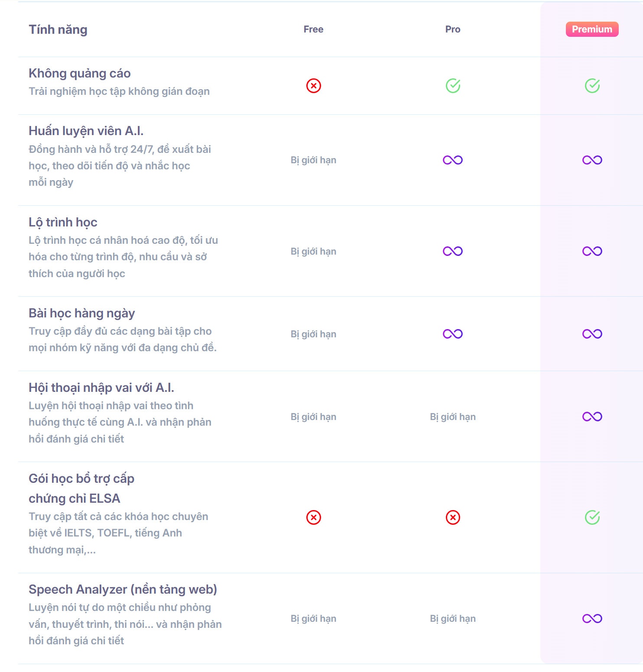Click Premium checkmark for ELSA certificate pack
The width and height of the screenshot is (643, 672).
(x=592, y=517)
